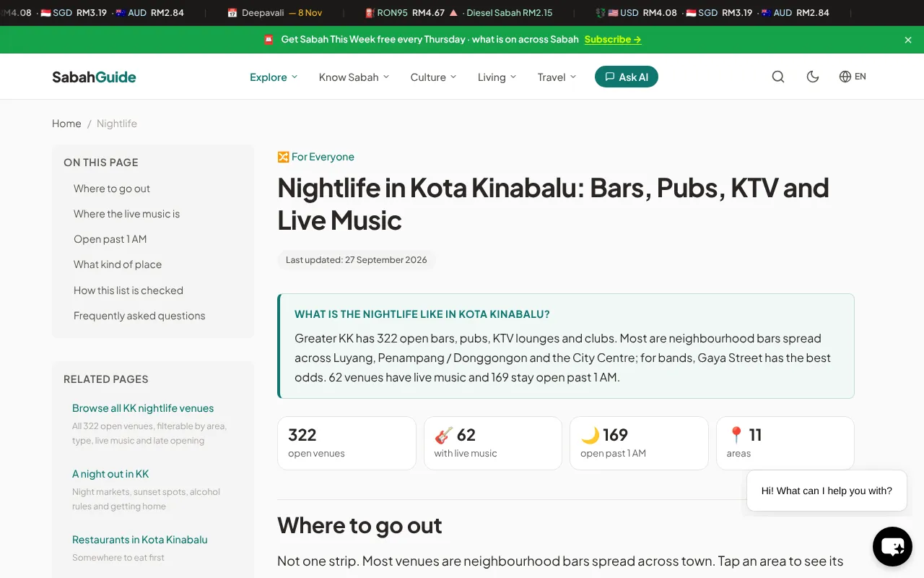Click the pin icon 11 areas card
The image size is (924, 578).
[x=785, y=443]
